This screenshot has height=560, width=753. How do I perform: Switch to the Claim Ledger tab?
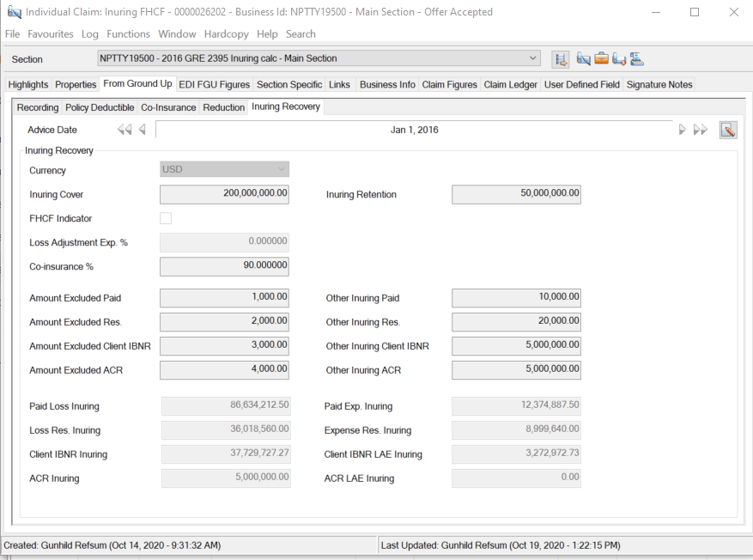510,84
